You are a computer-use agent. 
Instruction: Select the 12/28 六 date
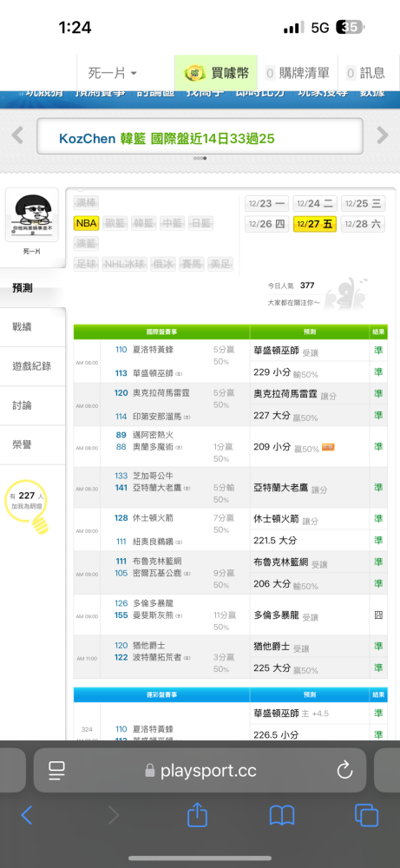(363, 224)
